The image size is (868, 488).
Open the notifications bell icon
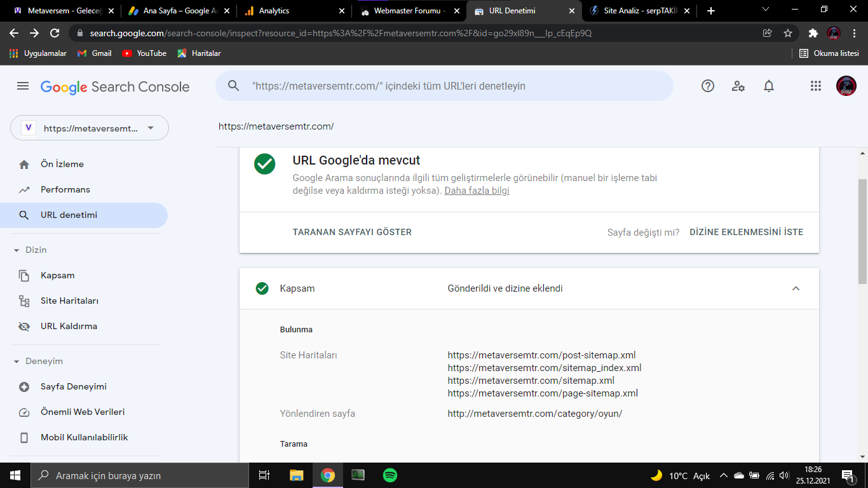pyautogui.click(x=769, y=86)
